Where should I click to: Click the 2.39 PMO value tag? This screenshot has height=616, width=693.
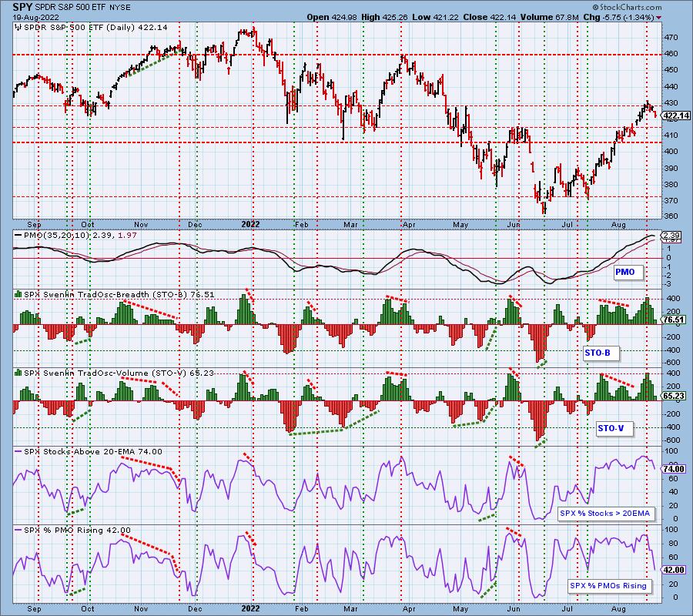pos(671,235)
